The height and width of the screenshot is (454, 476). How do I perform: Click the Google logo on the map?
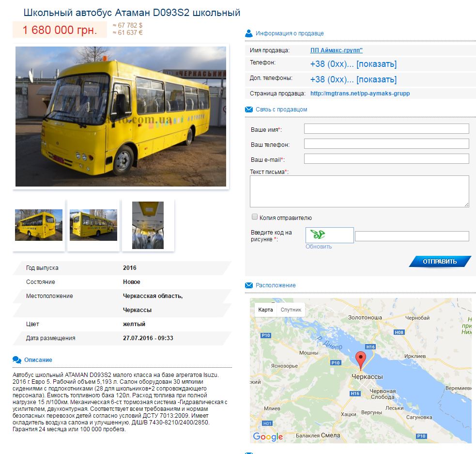click(x=268, y=437)
